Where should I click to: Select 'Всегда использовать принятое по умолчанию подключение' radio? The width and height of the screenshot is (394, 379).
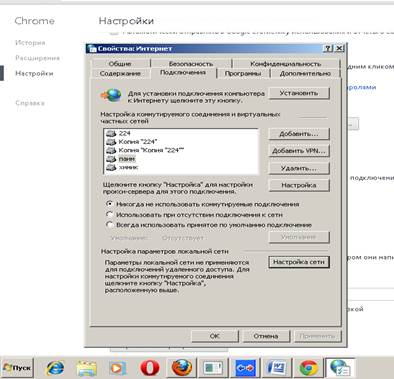tap(109, 225)
